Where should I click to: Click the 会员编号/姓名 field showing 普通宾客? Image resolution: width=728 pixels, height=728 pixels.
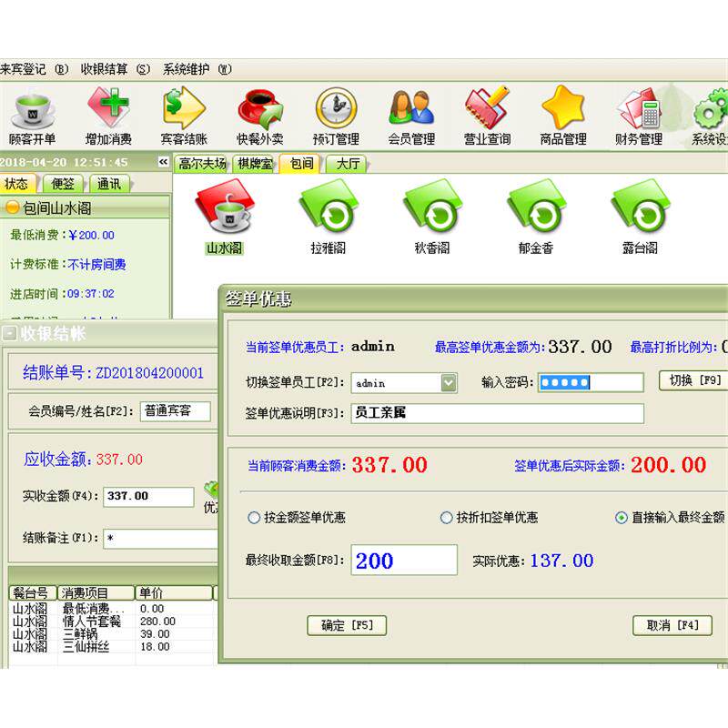[x=175, y=411]
